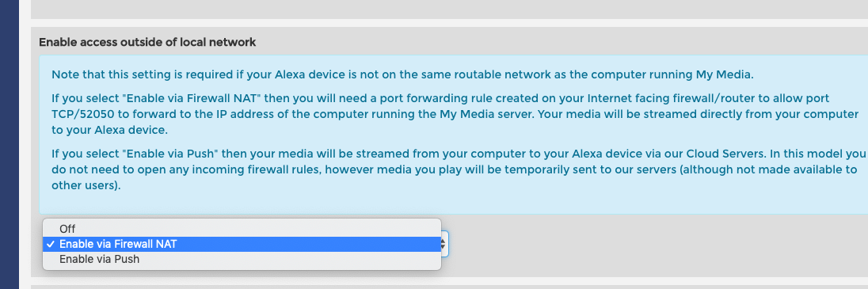Click the select box up-down arrows

(x=443, y=244)
